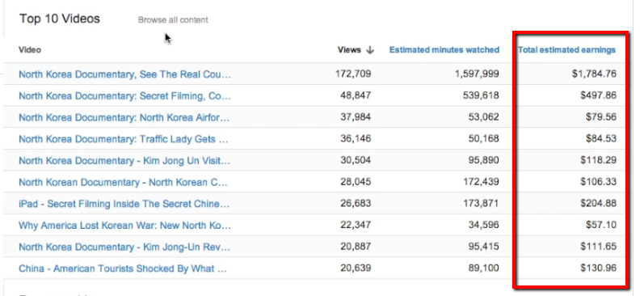Open Traffic Lady Gets documentary link
Screen dimensions: 644x296
123,139
